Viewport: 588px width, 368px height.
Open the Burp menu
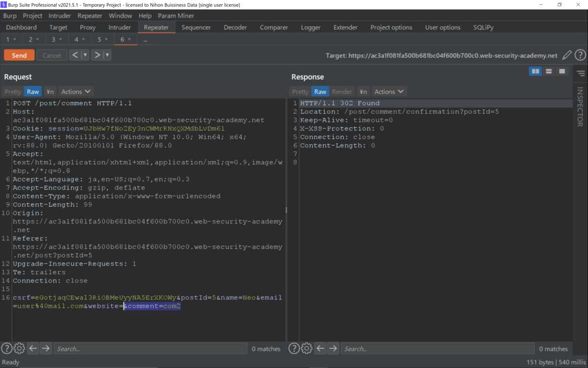click(10, 16)
